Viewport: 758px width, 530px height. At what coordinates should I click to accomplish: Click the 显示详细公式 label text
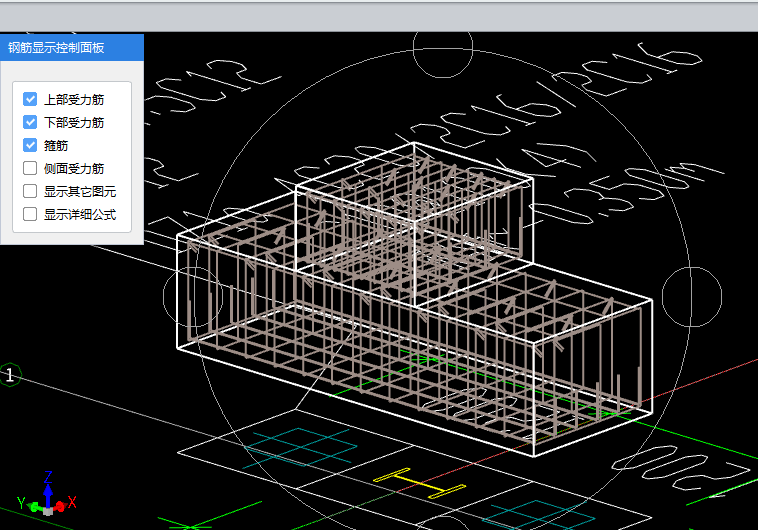click(80, 214)
